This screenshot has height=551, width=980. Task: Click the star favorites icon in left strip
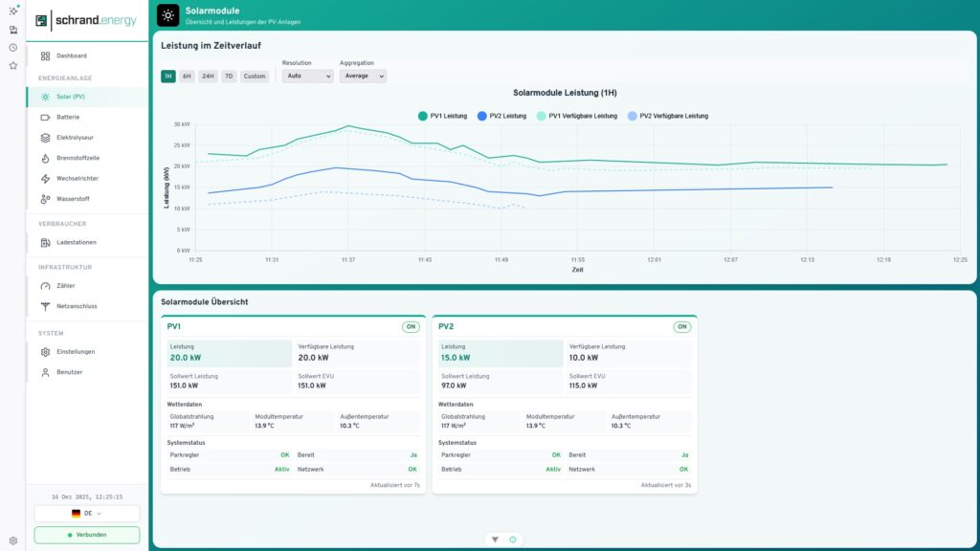(12, 66)
